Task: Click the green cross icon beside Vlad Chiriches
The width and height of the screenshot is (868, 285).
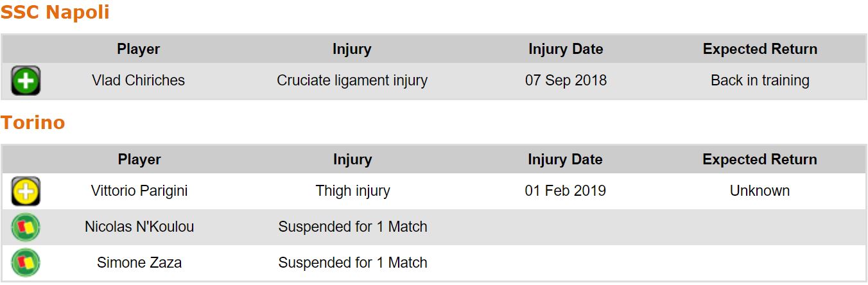Action: click(x=26, y=81)
